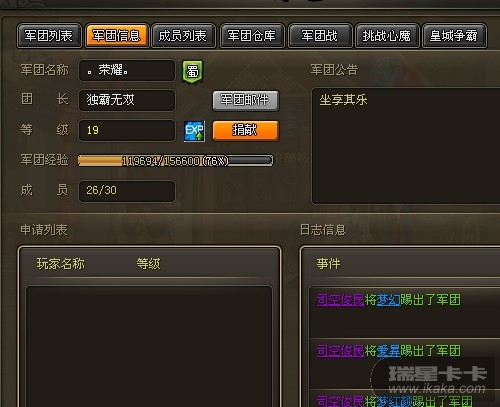Open the 军团仓库 tab
This screenshot has height=407, width=500.
(252, 36)
